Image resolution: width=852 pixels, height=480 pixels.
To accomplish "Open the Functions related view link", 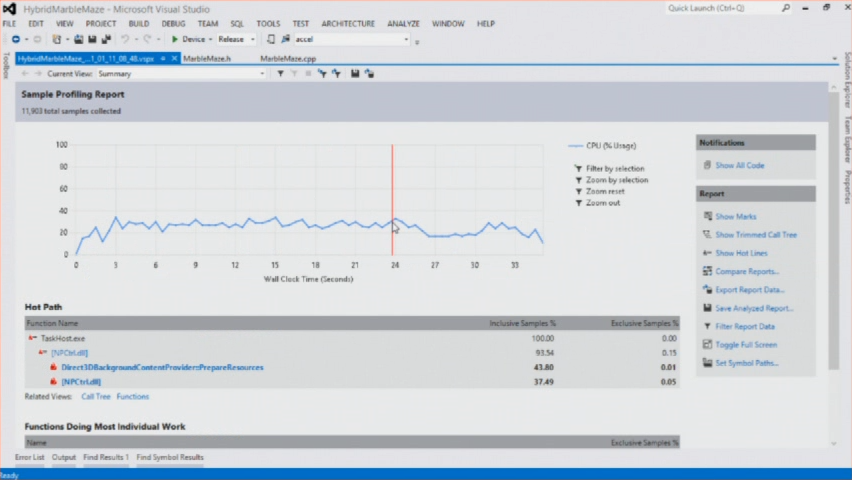I will 133,396.
